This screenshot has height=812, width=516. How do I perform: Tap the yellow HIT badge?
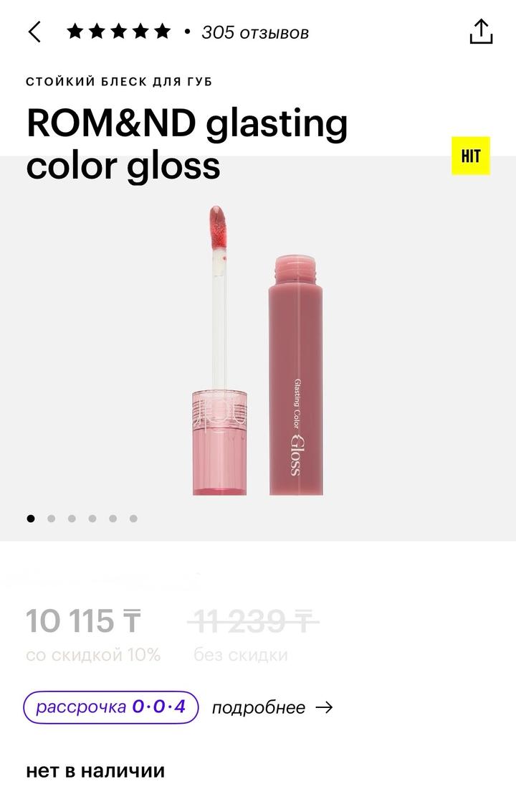[470, 156]
